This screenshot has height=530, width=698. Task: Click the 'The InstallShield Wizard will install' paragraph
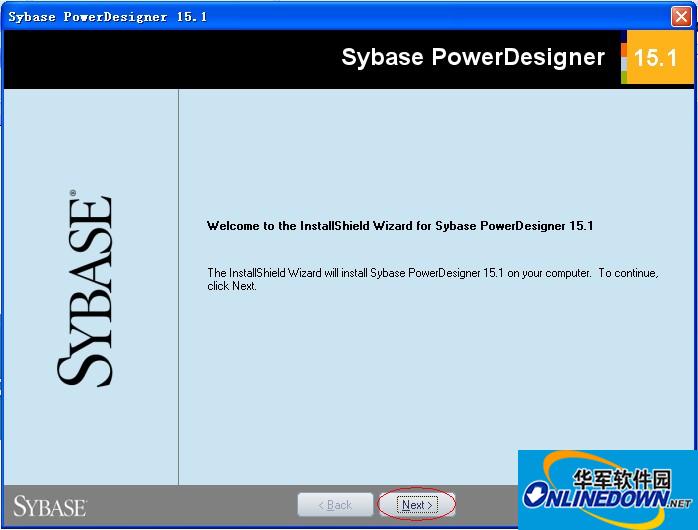pos(433,279)
